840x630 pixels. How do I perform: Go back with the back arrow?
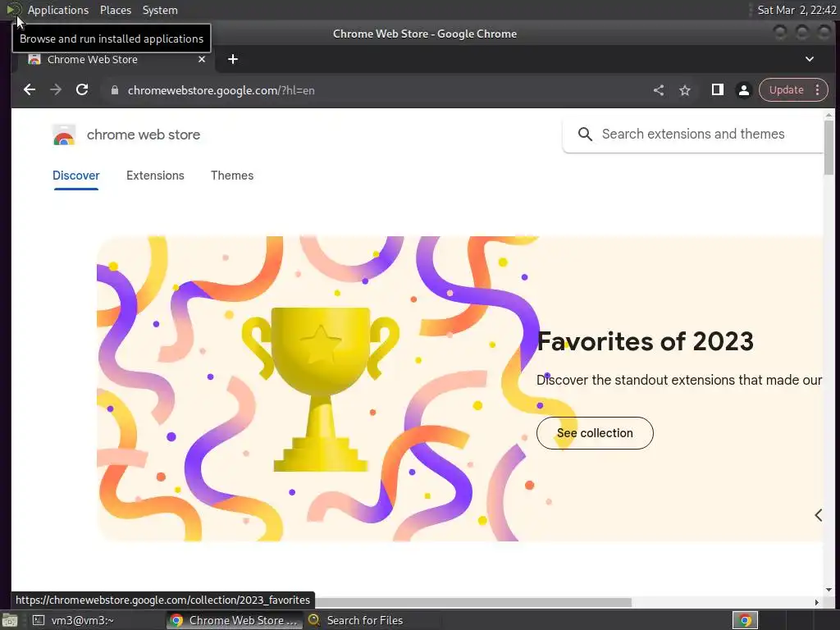coord(30,90)
